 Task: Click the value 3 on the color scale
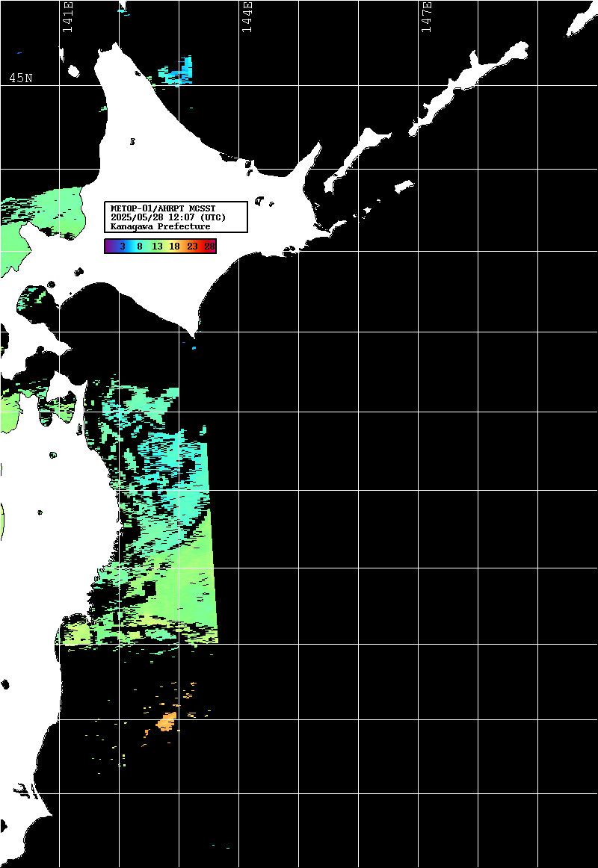pos(123,247)
